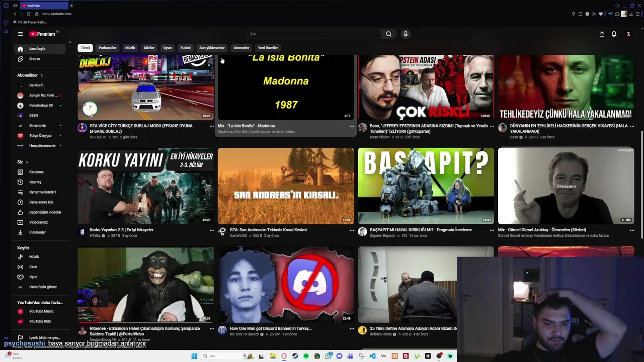Image resolution: width=644 pixels, height=362 pixels.
Task: Open options for Ölmezdim mix
Action: click(632, 230)
